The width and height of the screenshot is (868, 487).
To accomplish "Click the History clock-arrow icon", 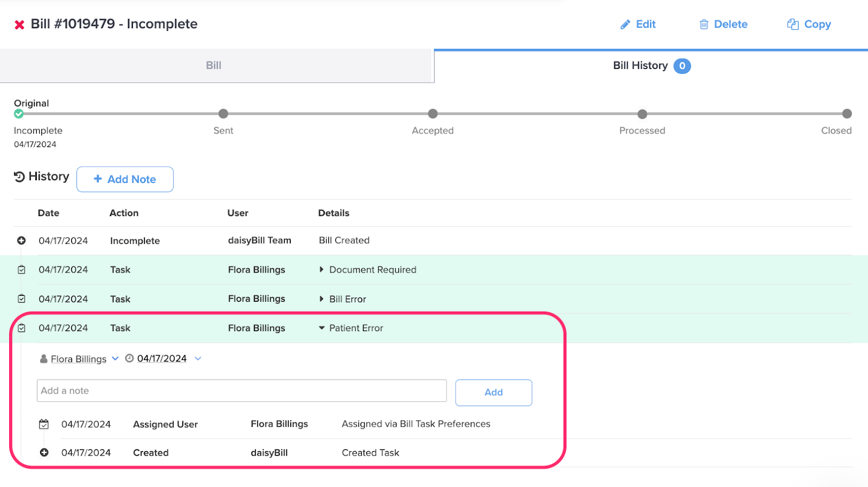I will 20,177.
